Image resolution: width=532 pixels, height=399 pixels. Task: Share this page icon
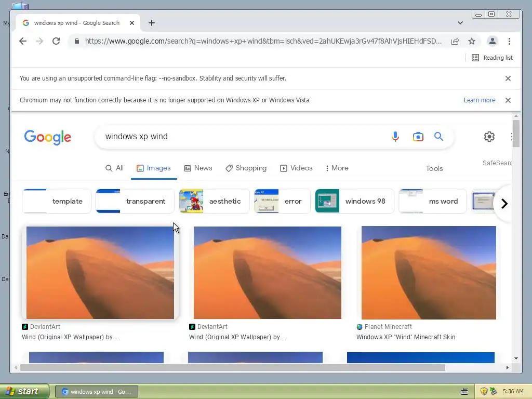pyautogui.click(x=455, y=41)
